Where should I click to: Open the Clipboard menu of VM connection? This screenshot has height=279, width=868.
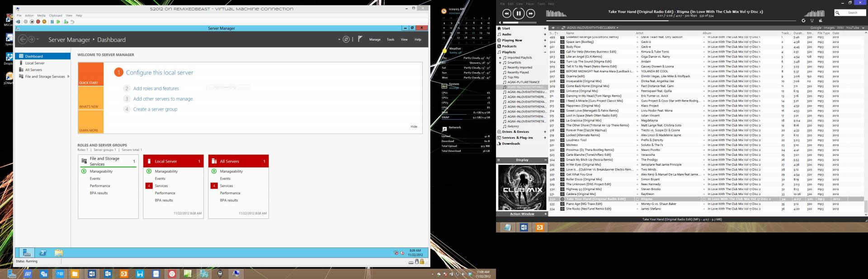[56, 15]
